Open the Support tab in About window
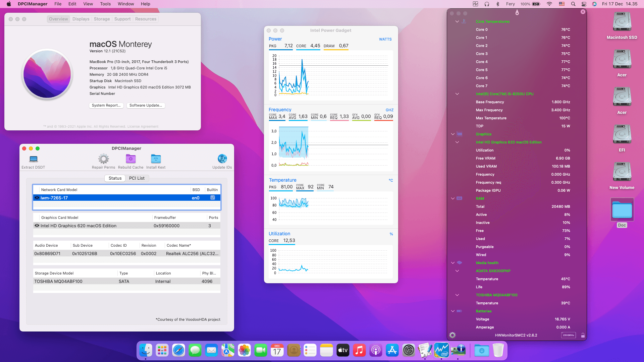644x362 pixels. coord(122,19)
